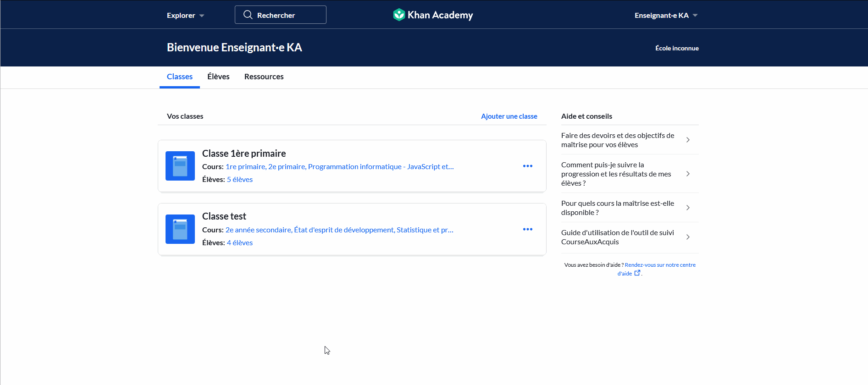Screen dimensions: 868x385
Task: Switch to the Ressources tab
Action: point(264,77)
